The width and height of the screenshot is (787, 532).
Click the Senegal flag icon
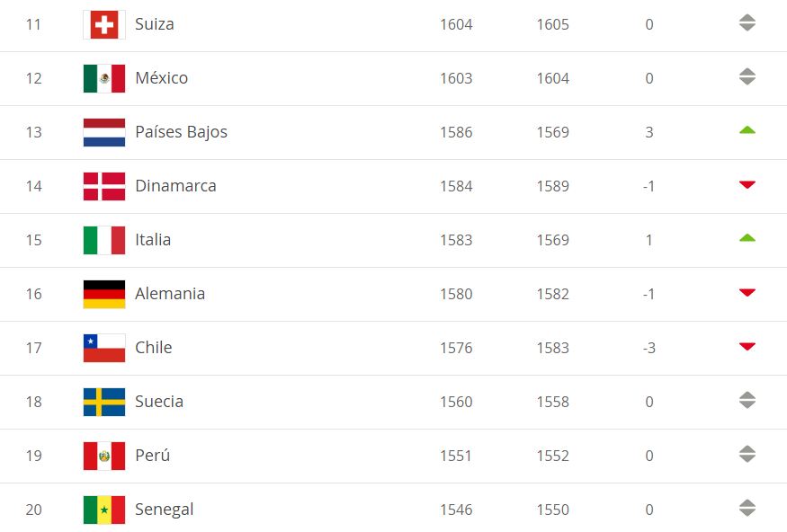point(104,510)
